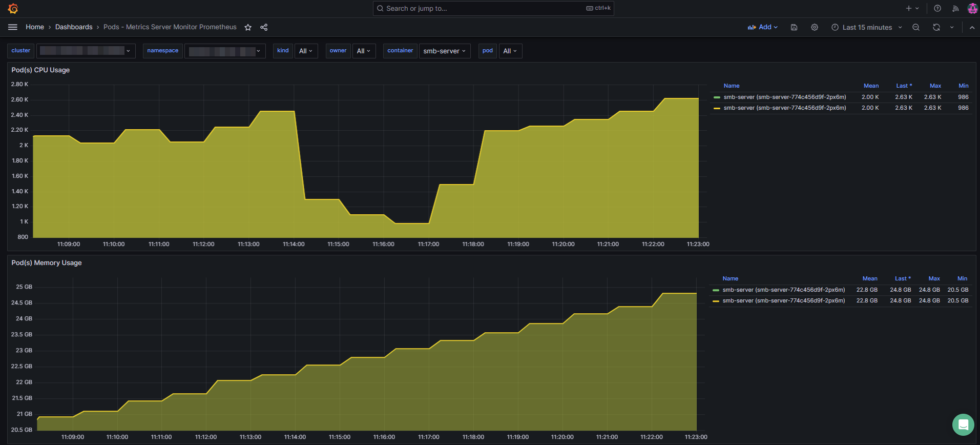This screenshot has height=445, width=980.
Task: Refresh the dashboard
Action: (x=936, y=27)
